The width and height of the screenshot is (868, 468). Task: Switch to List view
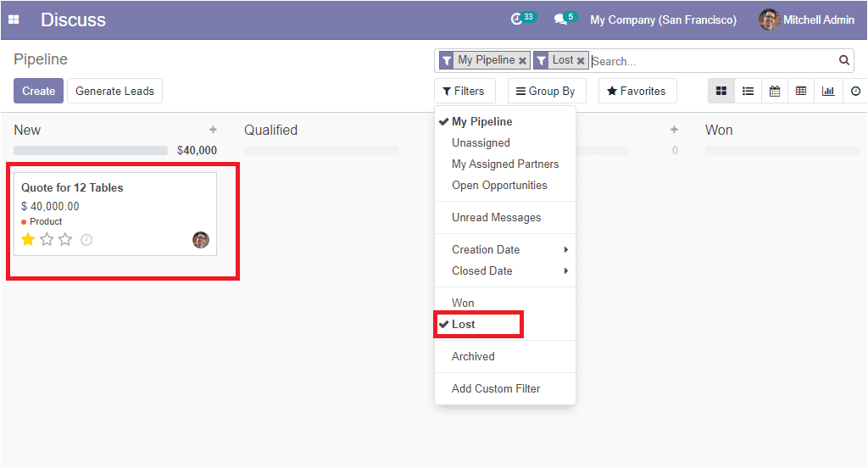[x=748, y=91]
